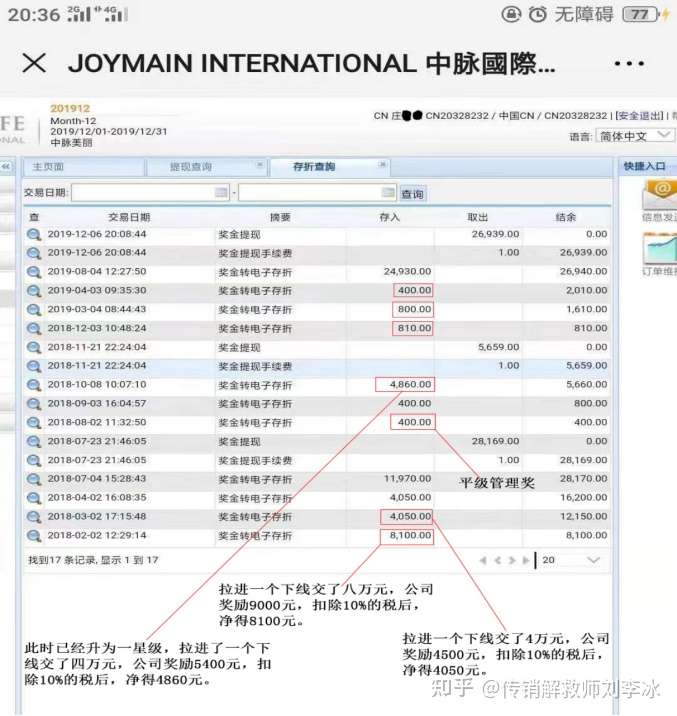View details icon for 2018-11-21 奖金提现 row
677x716 pixels.
coord(34,347)
